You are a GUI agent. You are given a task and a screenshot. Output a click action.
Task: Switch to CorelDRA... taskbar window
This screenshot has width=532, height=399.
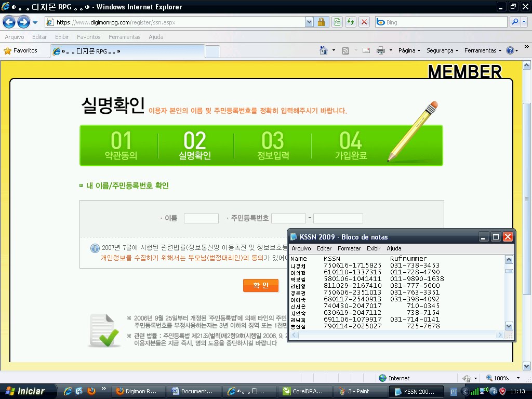pyautogui.click(x=305, y=391)
